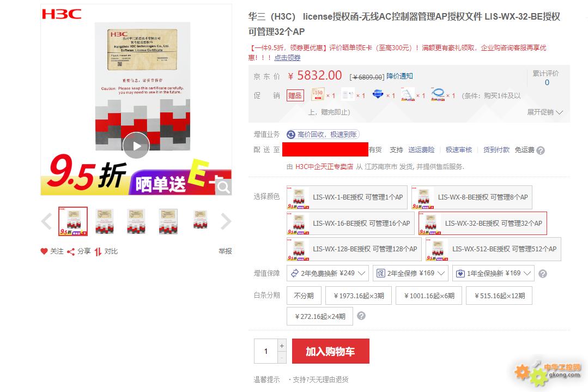Increase quantity with plus stepper
The width and height of the screenshot is (588, 392).
(x=282, y=346)
